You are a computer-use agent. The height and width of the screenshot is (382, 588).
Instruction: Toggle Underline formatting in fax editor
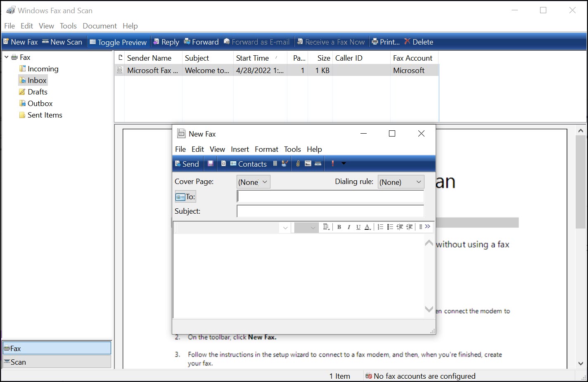(358, 227)
